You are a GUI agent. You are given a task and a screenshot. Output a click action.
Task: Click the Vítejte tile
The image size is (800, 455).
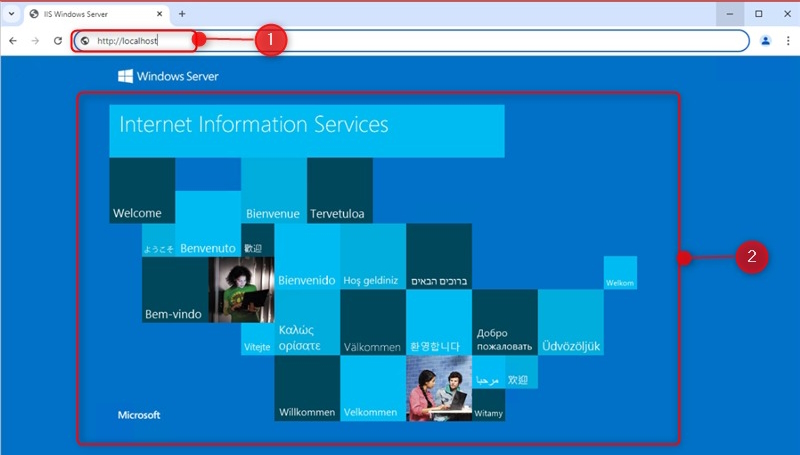point(258,339)
